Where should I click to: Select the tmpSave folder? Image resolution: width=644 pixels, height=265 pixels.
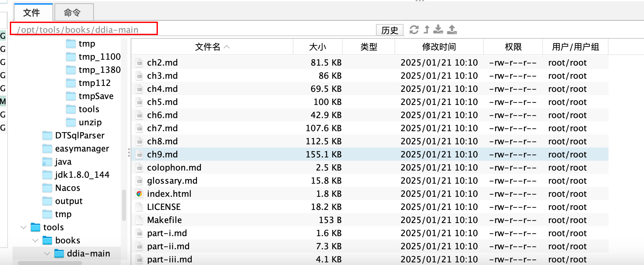pyautogui.click(x=96, y=96)
